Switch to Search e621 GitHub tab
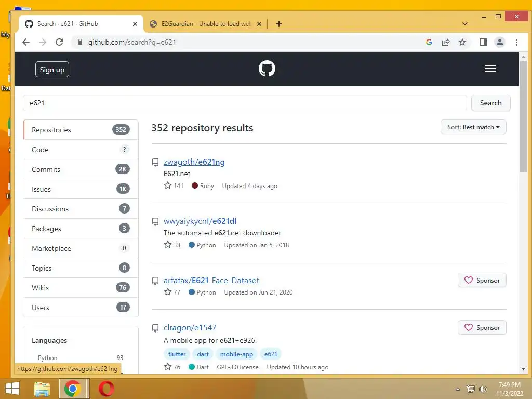Screen dimensions: 532x399 pyautogui.click(x=81, y=24)
